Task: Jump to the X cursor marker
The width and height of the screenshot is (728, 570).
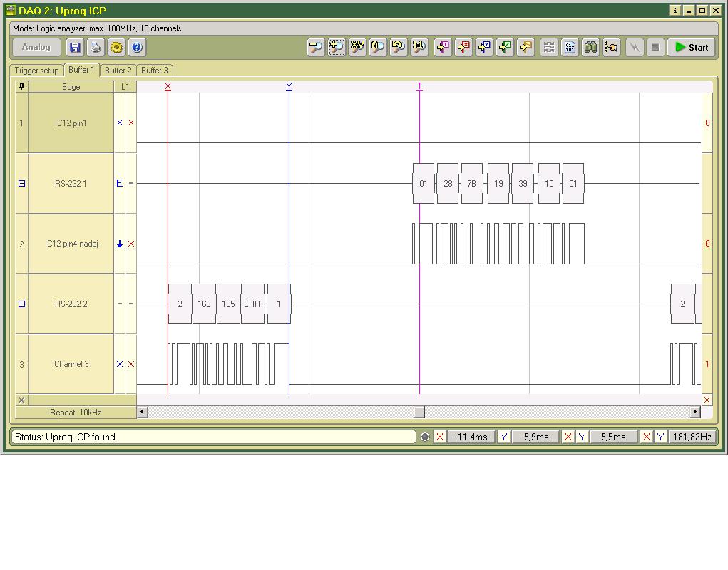Action: pyautogui.click(x=463, y=47)
